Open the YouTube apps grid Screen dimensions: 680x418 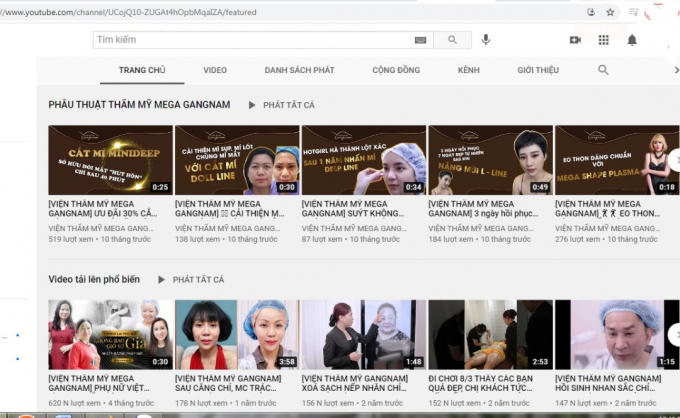pos(603,40)
